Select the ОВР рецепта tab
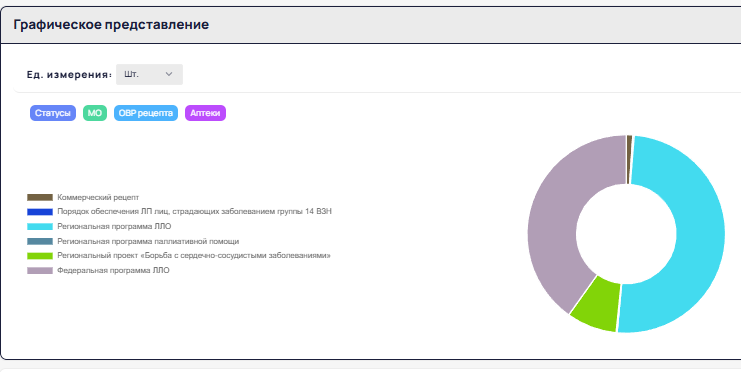This screenshot has height=372, width=741. coord(146,113)
